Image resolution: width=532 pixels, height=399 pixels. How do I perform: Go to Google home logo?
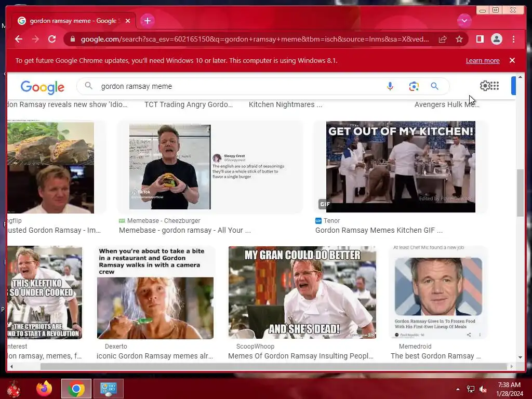point(43,87)
